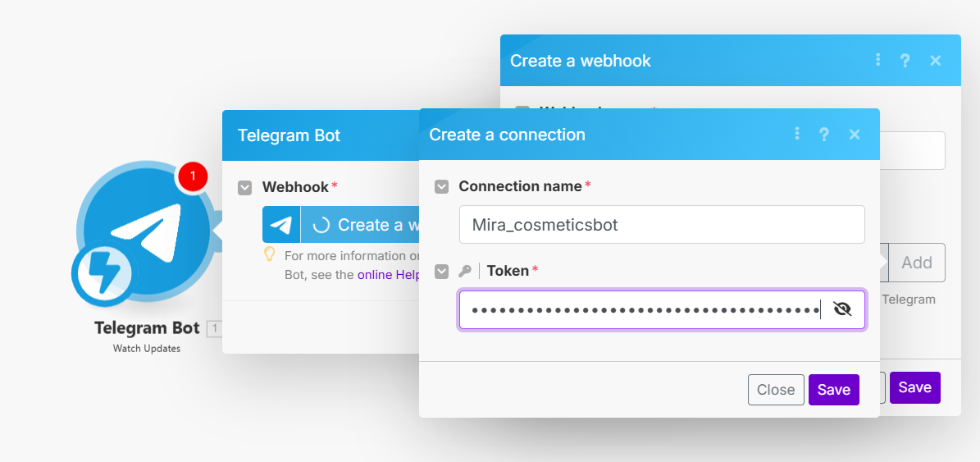Image resolution: width=980 pixels, height=462 pixels.
Task: Save the Create a webhook dialog
Action: click(x=915, y=387)
